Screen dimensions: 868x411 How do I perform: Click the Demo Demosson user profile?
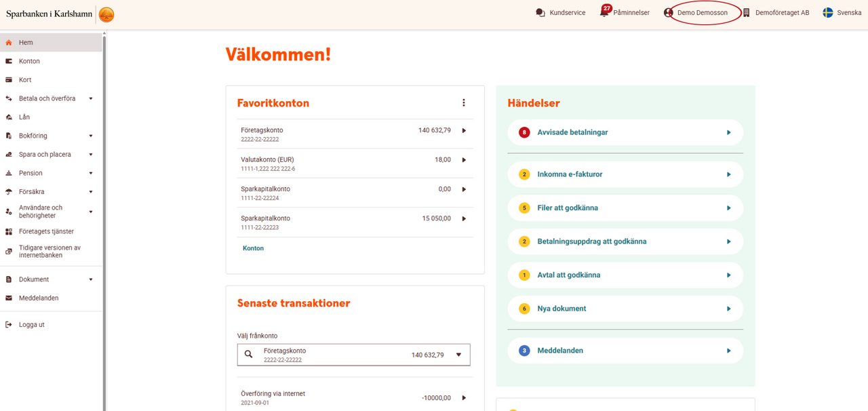click(x=702, y=13)
